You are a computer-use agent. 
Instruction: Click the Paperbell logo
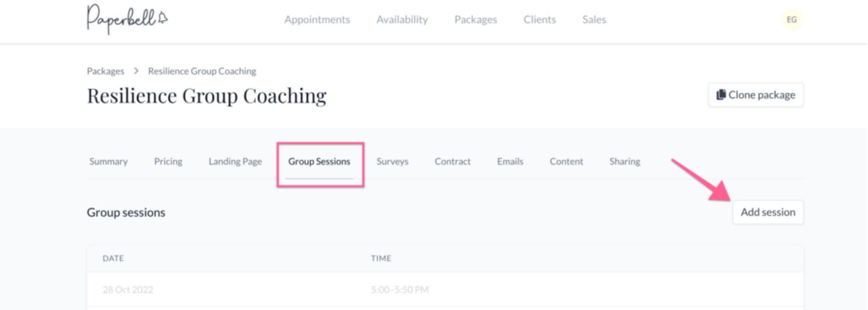(127, 19)
